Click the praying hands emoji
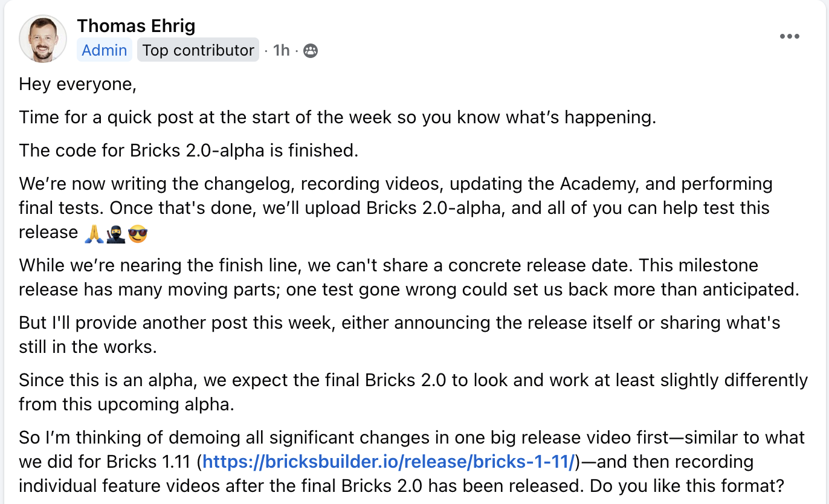This screenshot has height=504, width=829. click(x=94, y=233)
